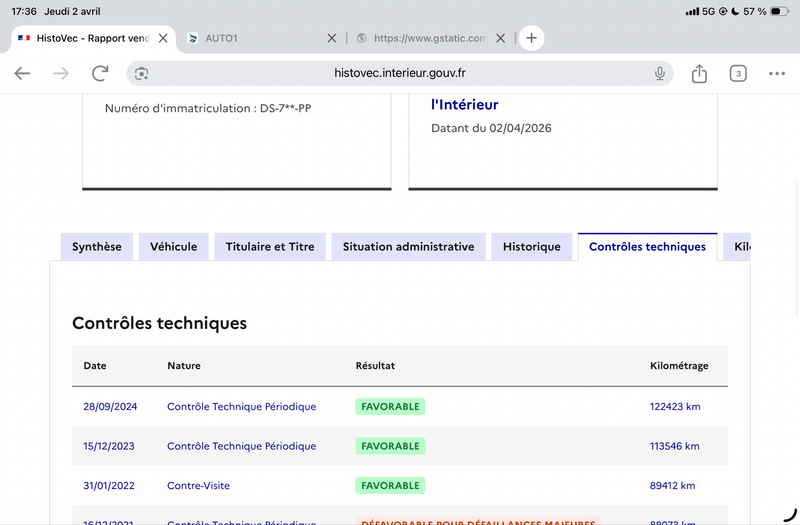Select the Véhicule tab
The width and height of the screenshot is (800, 525).
tap(174, 247)
